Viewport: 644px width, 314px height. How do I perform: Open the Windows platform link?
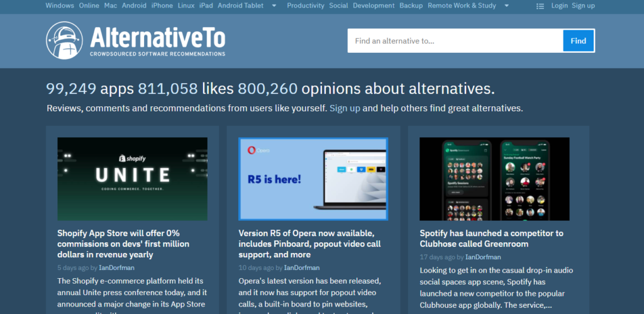click(60, 6)
